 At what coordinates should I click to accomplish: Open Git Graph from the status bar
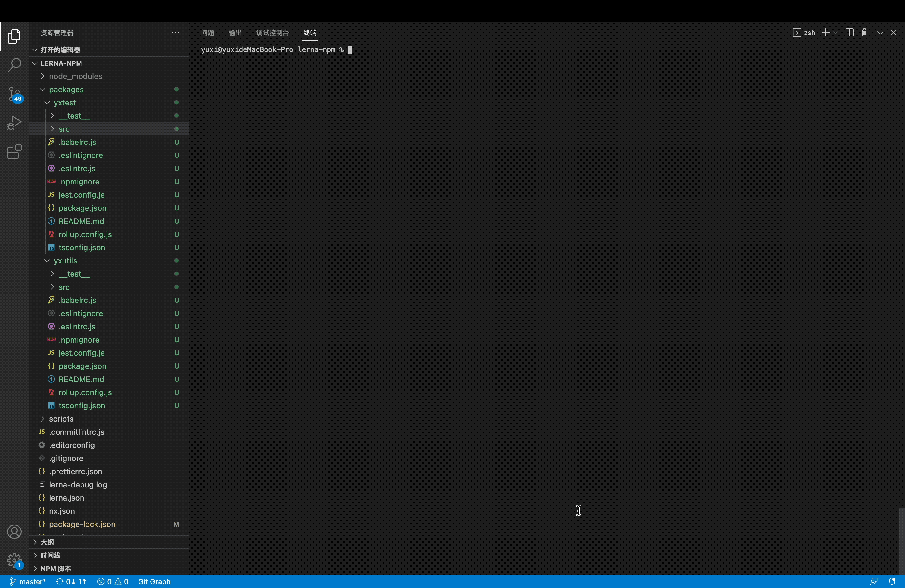(x=155, y=581)
